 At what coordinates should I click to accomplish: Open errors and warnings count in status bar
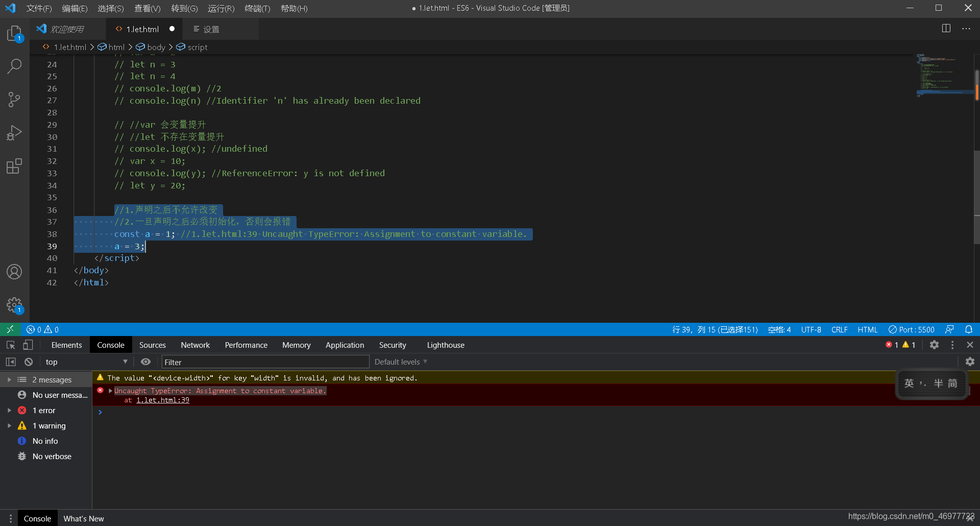tap(43, 329)
